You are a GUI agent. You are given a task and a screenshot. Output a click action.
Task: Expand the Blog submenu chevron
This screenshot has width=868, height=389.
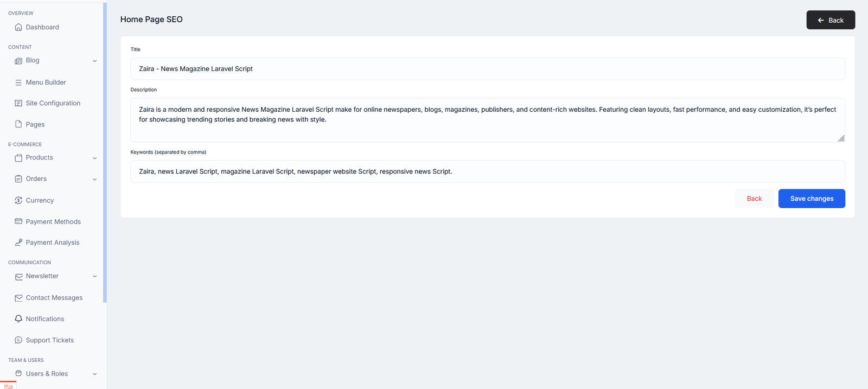pyautogui.click(x=95, y=61)
